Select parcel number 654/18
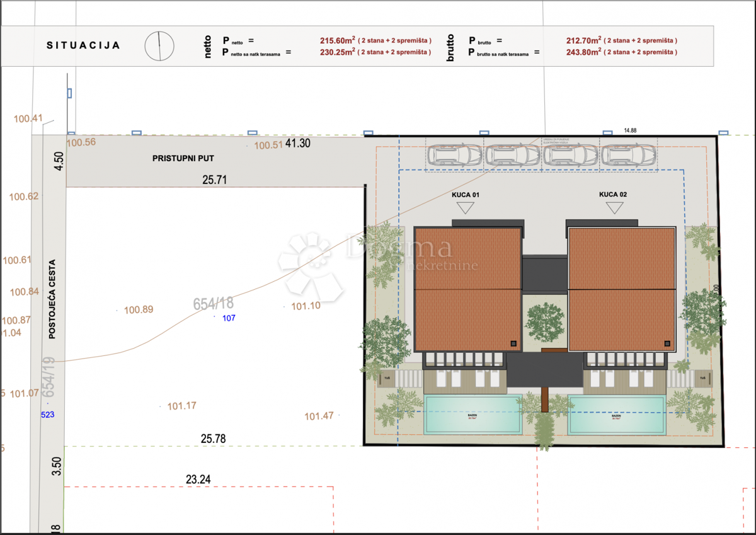This screenshot has width=756, height=535. (215, 304)
